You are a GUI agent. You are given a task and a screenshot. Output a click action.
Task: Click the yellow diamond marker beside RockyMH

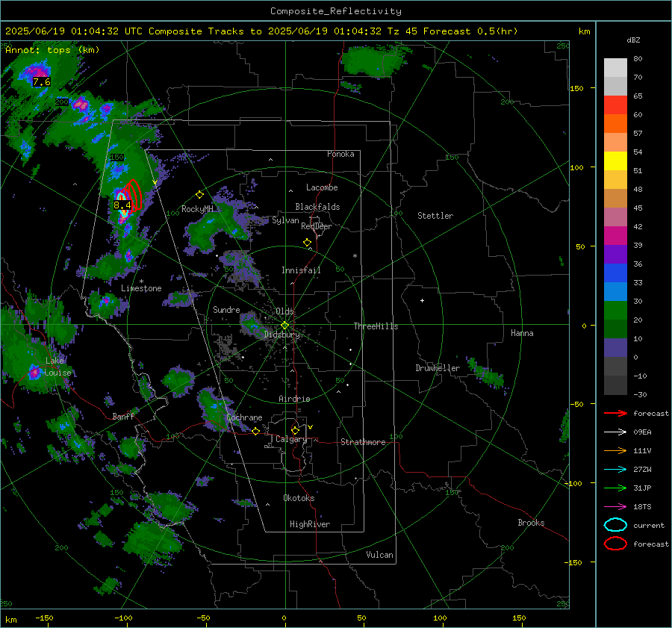[x=199, y=195]
